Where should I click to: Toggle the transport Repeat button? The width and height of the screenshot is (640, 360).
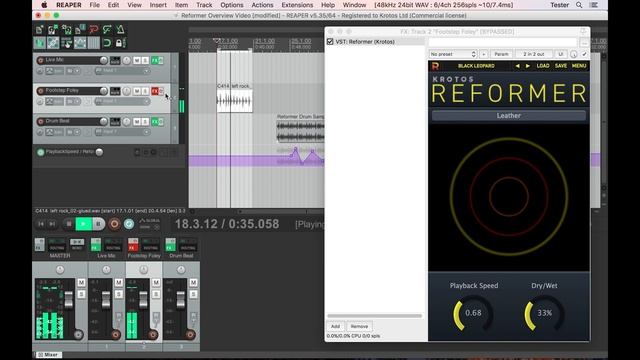click(129, 224)
